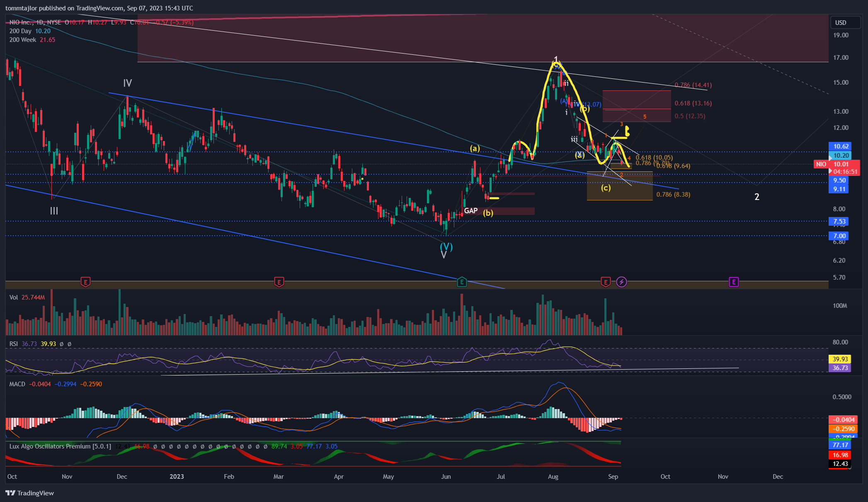Select the 7.53 price level label
868x502 pixels.
[x=839, y=222]
